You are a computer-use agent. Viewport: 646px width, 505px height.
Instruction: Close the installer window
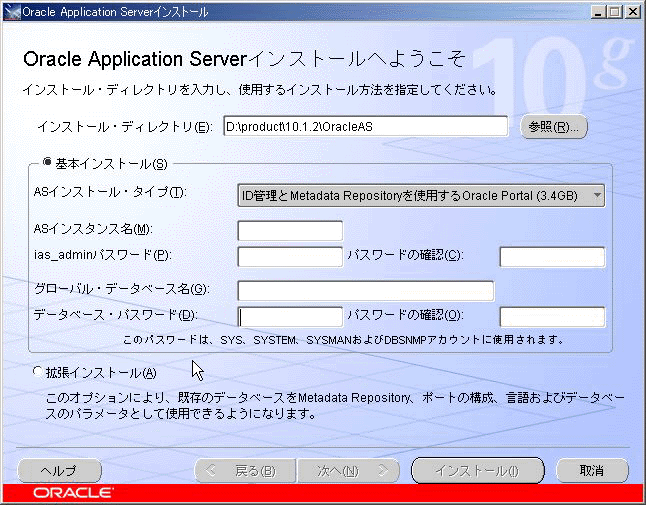pyautogui.click(x=632, y=12)
